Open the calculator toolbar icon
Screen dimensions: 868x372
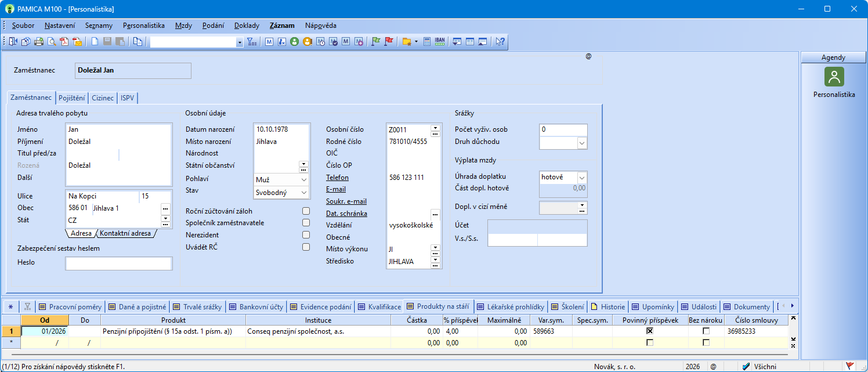click(427, 42)
